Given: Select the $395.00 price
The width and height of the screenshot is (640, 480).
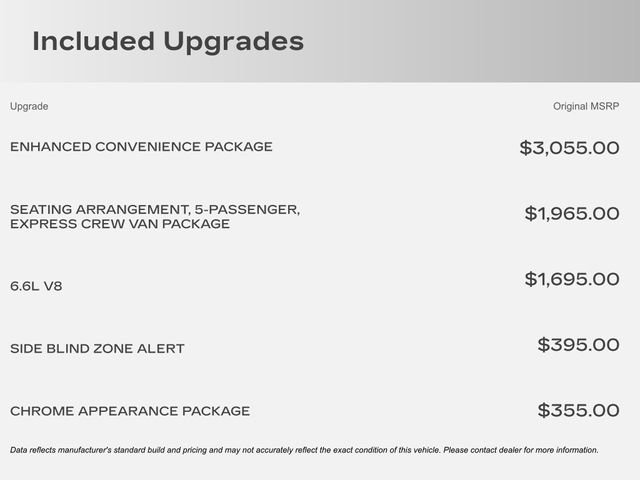Looking at the screenshot, I should pyautogui.click(x=578, y=345).
